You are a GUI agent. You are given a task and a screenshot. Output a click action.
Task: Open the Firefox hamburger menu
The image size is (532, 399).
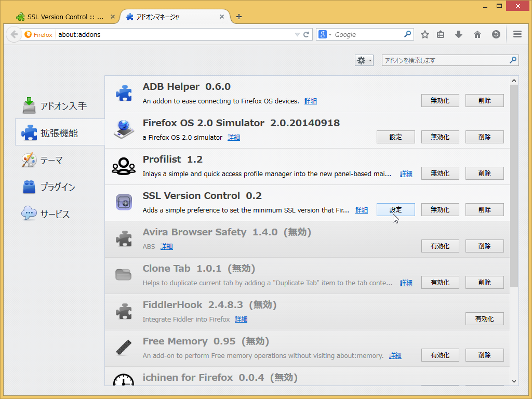click(x=517, y=34)
